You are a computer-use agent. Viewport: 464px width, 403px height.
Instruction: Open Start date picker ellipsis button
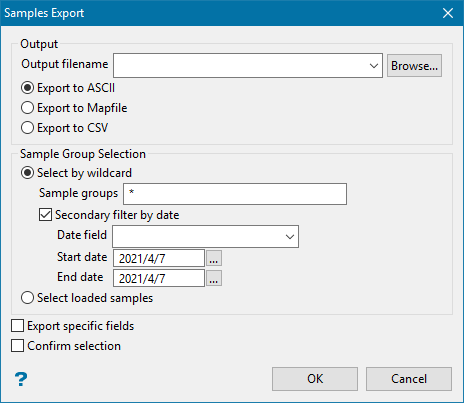pos(214,258)
